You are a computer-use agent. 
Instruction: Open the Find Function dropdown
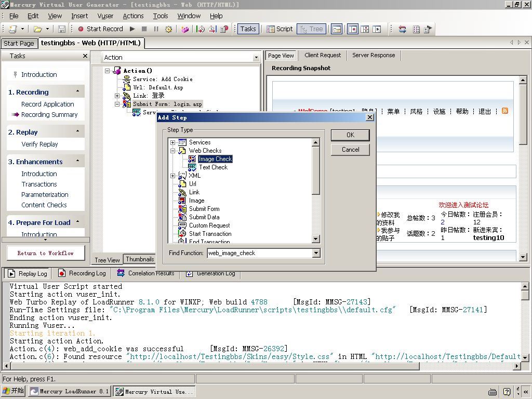[316, 253]
